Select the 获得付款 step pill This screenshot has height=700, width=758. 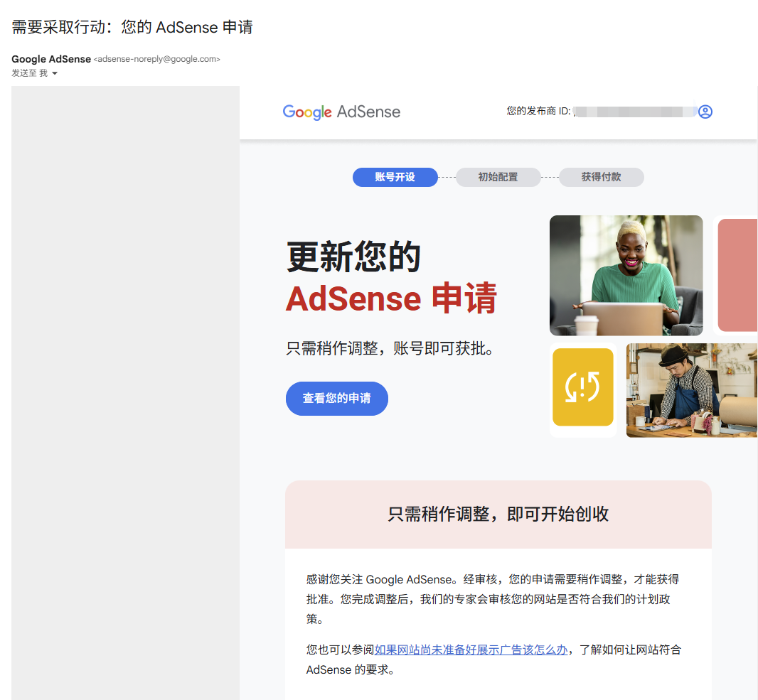[x=601, y=177]
